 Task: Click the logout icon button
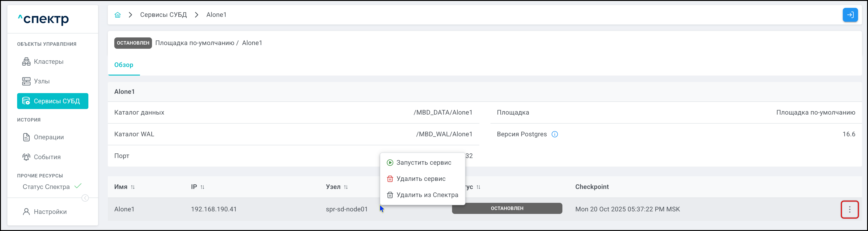(850, 15)
